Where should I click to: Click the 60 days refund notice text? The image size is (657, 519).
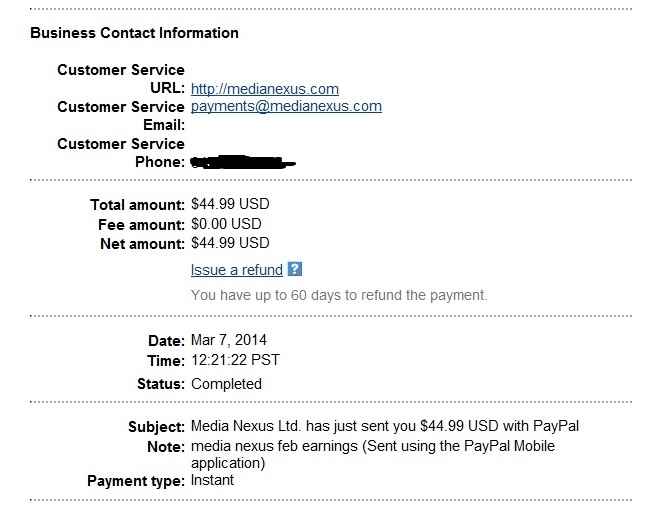pos(339,295)
